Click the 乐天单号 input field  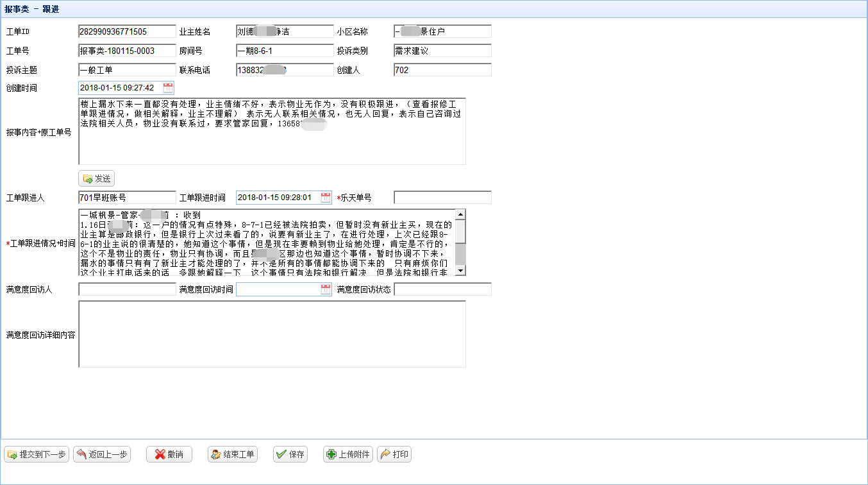[442, 198]
